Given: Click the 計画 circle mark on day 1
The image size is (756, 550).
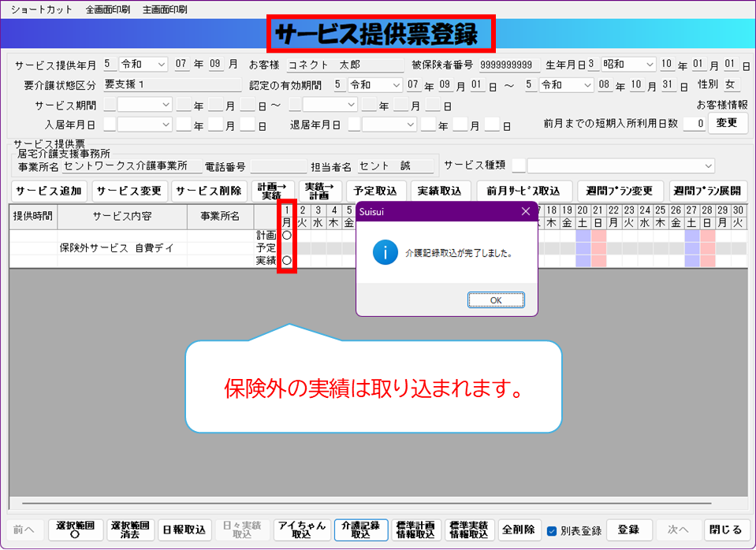Looking at the screenshot, I should [287, 235].
